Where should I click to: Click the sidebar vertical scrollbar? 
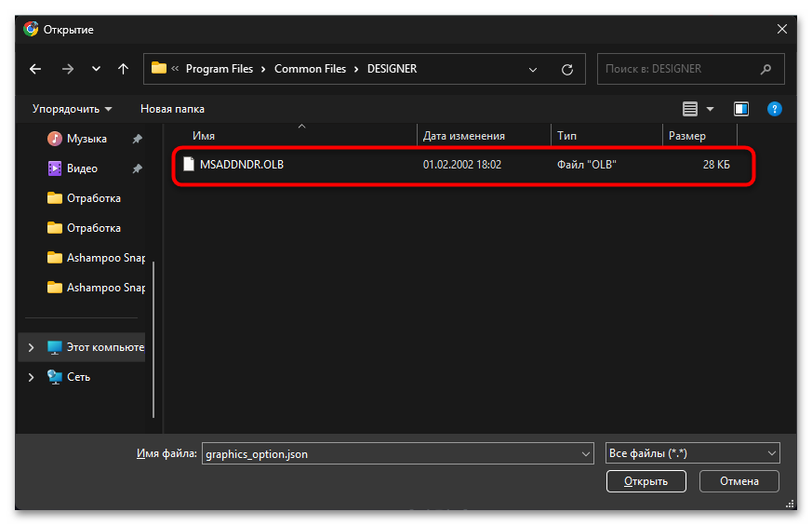153,340
